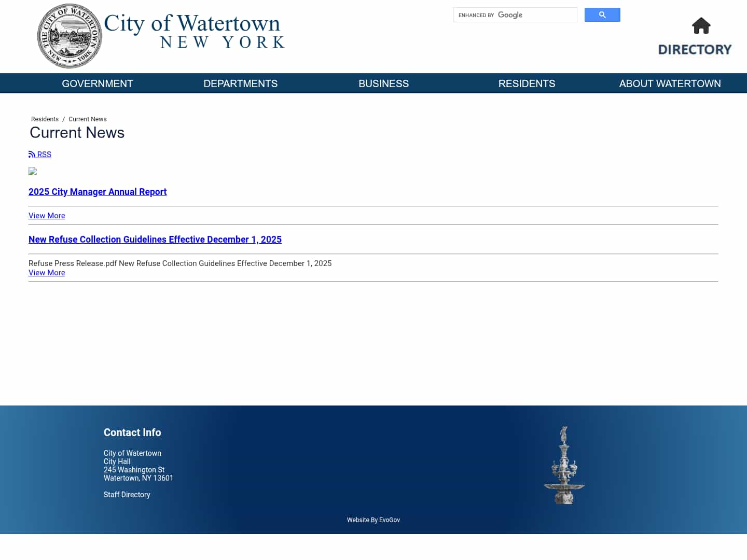
Task: Click the City of Watertown seal logo
Action: [x=70, y=36]
